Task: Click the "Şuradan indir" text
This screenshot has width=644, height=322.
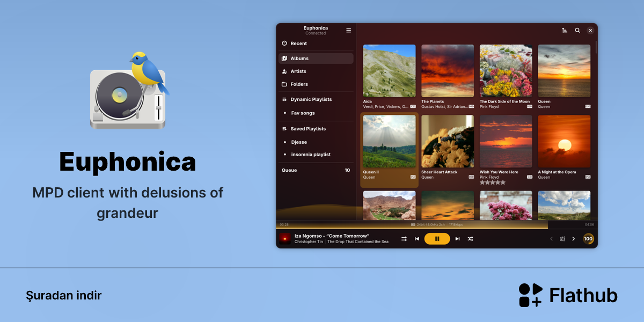Action: pyautogui.click(x=63, y=295)
